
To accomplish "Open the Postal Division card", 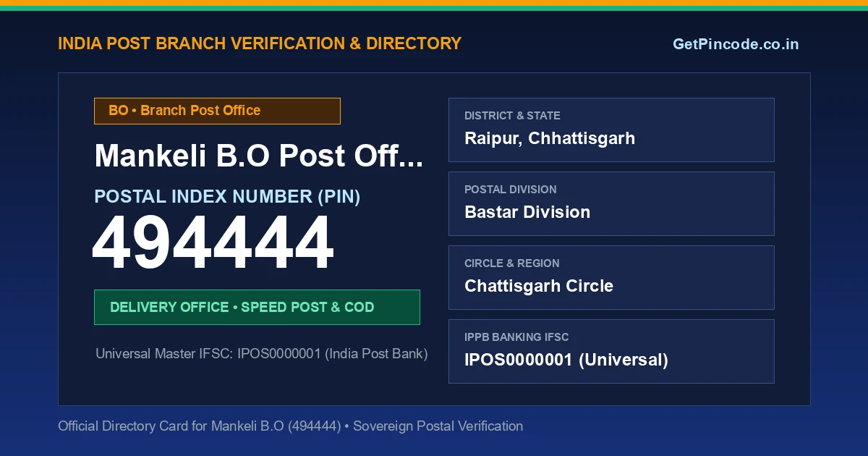I will pyautogui.click(x=611, y=203).
